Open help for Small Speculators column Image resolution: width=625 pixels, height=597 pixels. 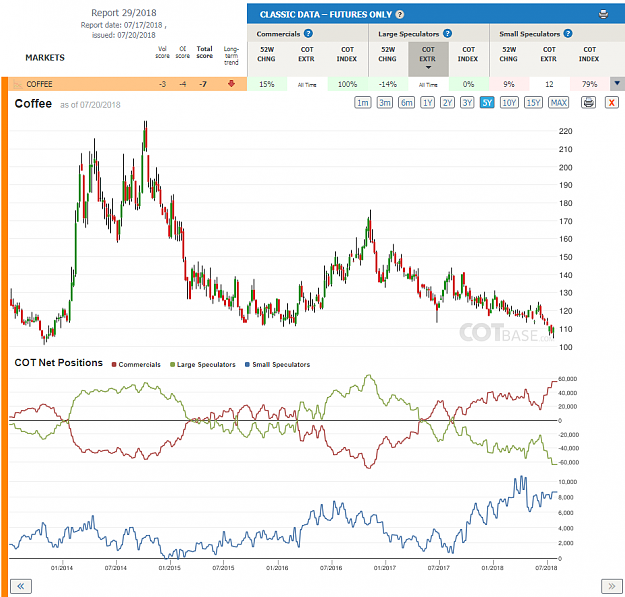(x=568, y=33)
